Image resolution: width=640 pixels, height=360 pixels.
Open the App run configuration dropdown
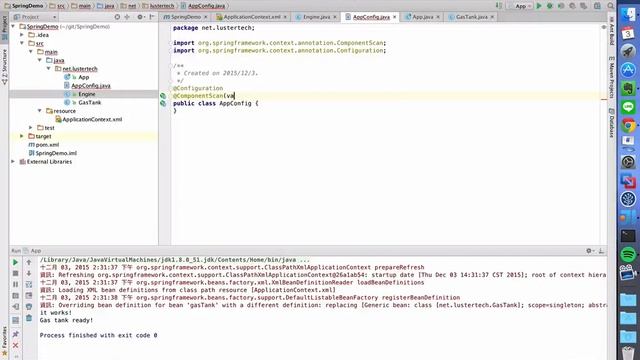pyautogui.click(x=520, y=6)
